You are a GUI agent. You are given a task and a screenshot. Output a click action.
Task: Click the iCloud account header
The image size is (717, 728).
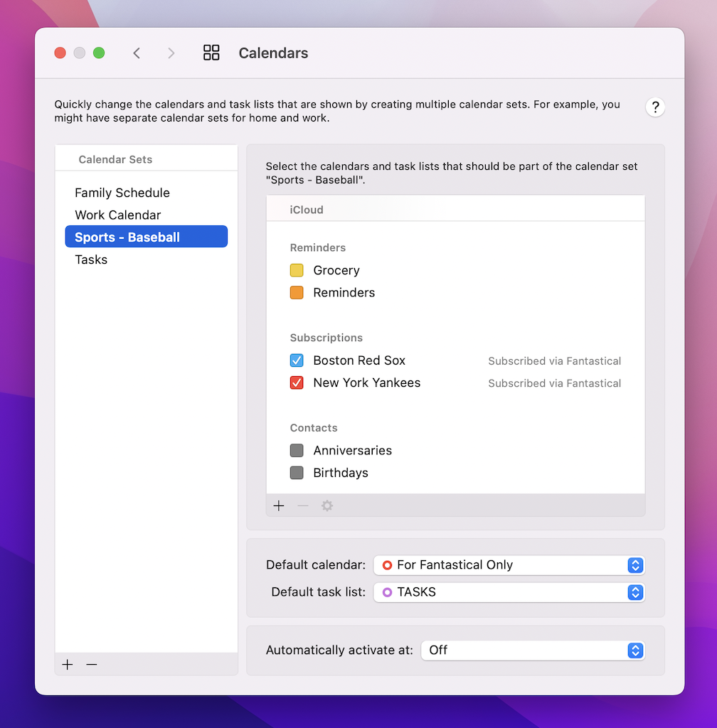pyautogui.click(x=455, y=210)
